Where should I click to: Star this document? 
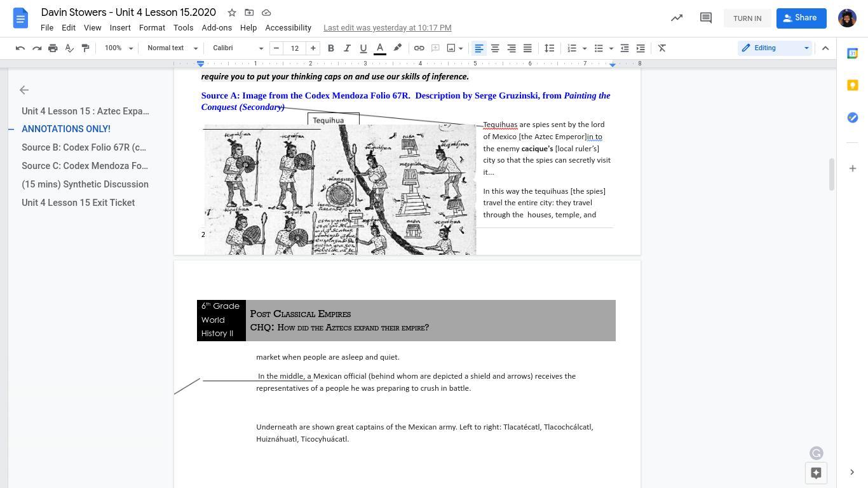click(232, 13)
